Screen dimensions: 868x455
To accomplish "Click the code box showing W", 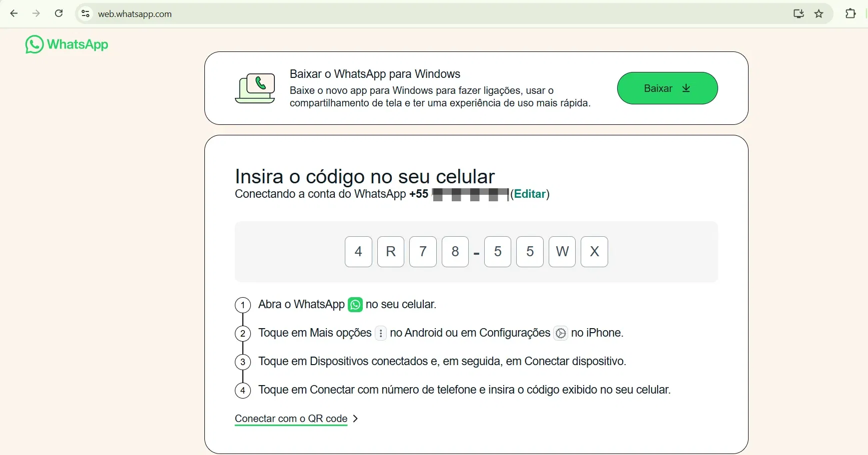I will [x=562, y=252].
